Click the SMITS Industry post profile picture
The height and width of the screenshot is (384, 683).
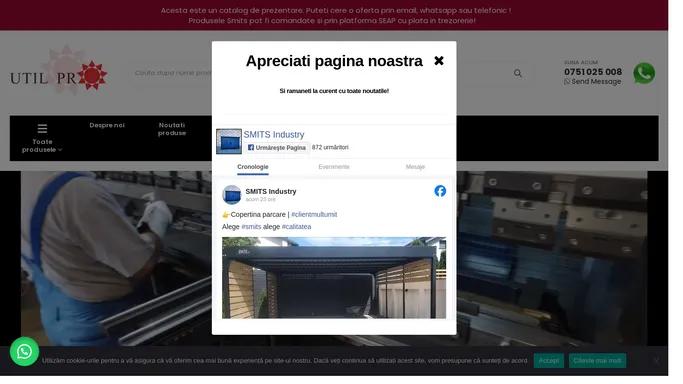tap(232, 195)
